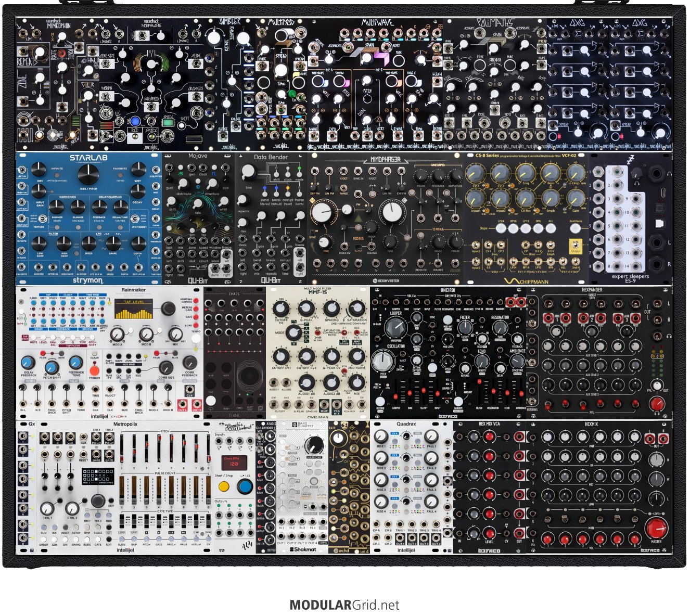Open the A160-2 clock divider module
Screen dimensions: 690x616
pyautogui.click(x=266, y=487)
